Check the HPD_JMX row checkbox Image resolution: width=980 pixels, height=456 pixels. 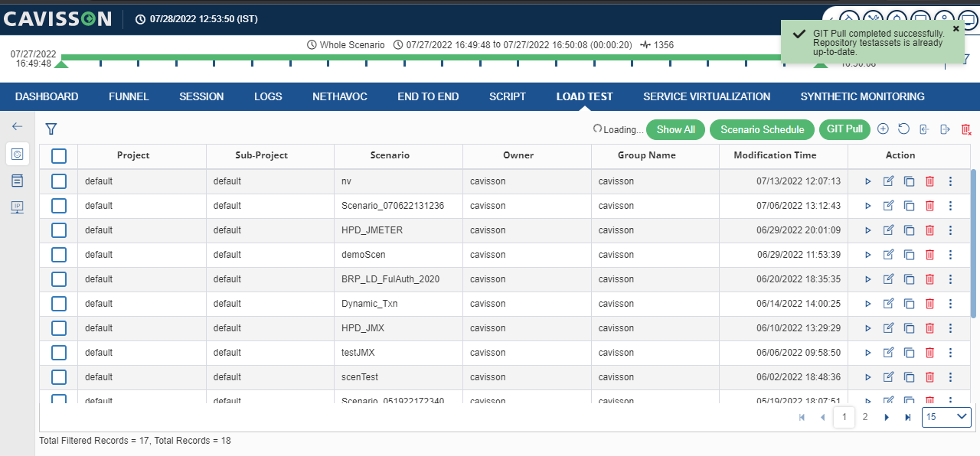click(x=59, y=328)
